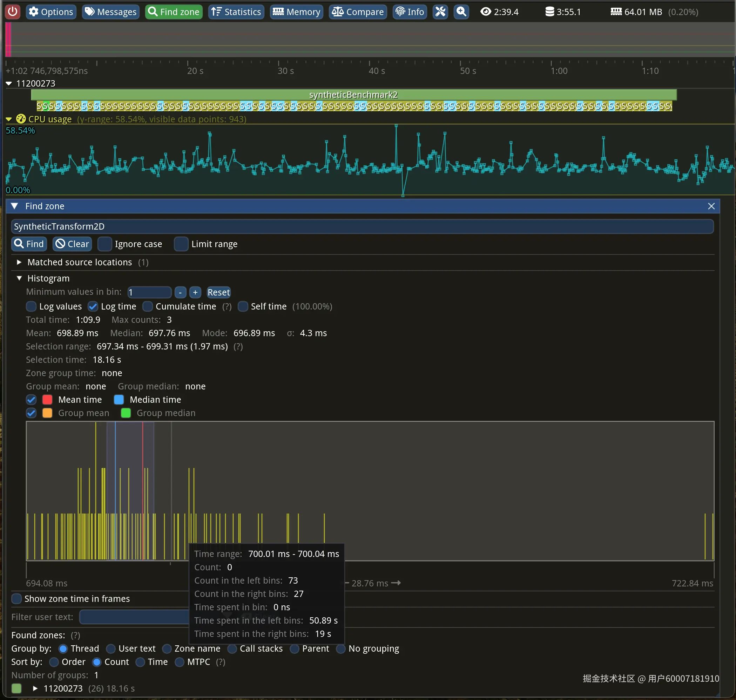Image resolution: width=736 pixels, height=700 pixels.
Task: Click the red power connection icon
Action: [x=13, y=12]
